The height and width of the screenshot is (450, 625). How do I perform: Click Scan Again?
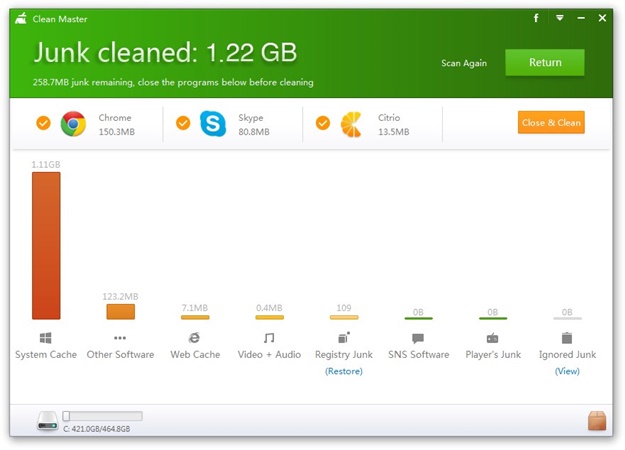pyautogui.click(x=464, y=63)
